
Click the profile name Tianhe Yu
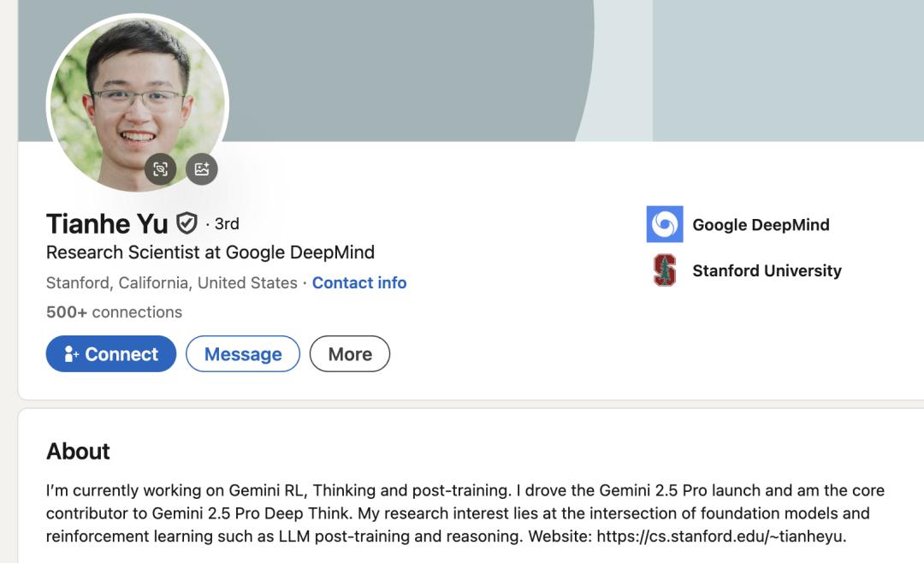(107, 223)
